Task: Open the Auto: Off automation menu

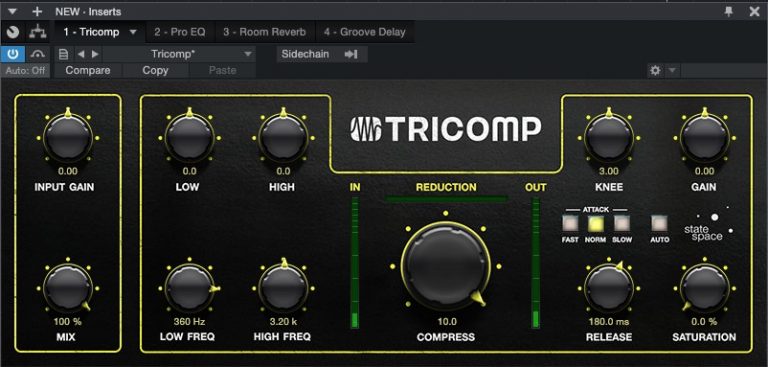Action: [x=25, y=71]
